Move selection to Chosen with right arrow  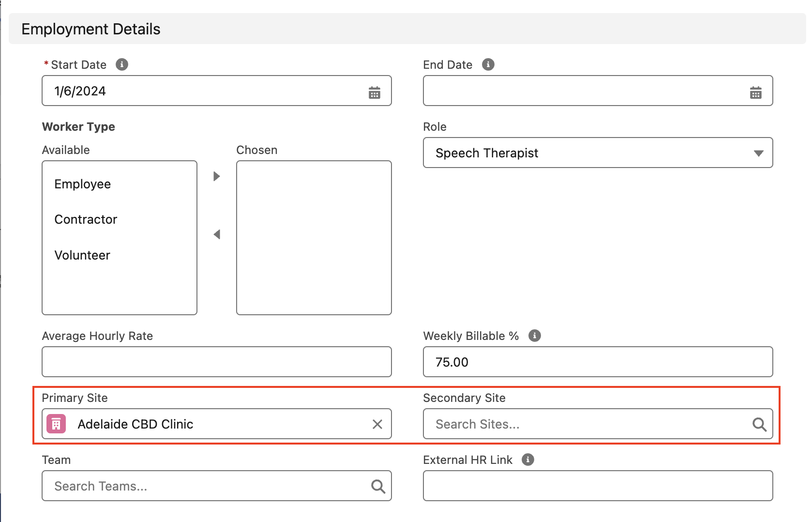pos(217,176)
